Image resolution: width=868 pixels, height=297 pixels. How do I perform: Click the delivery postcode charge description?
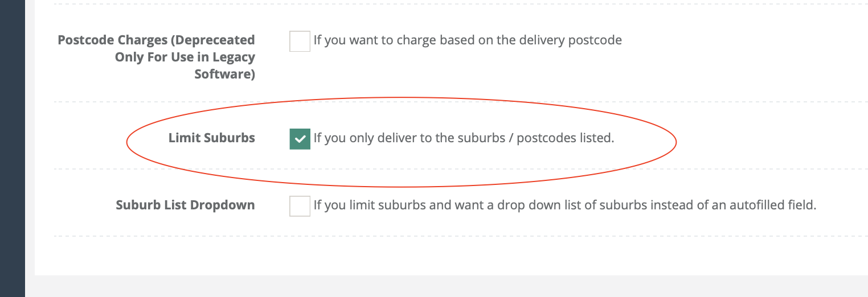coord(467,40)
